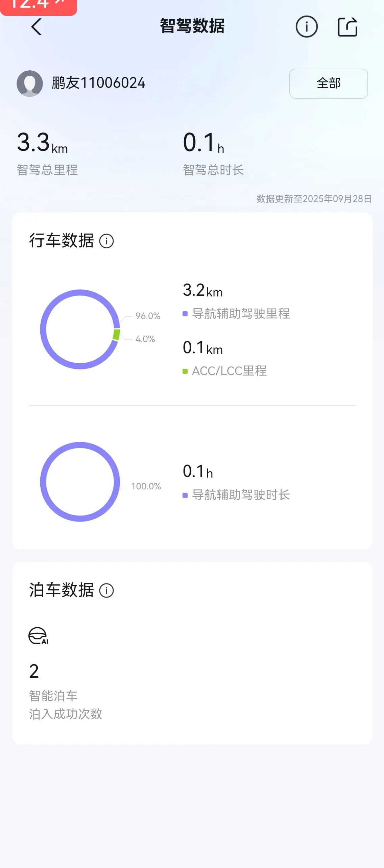Tap the back arrow icon
This screenshot has height=868, width=384.
pos(37,27)
